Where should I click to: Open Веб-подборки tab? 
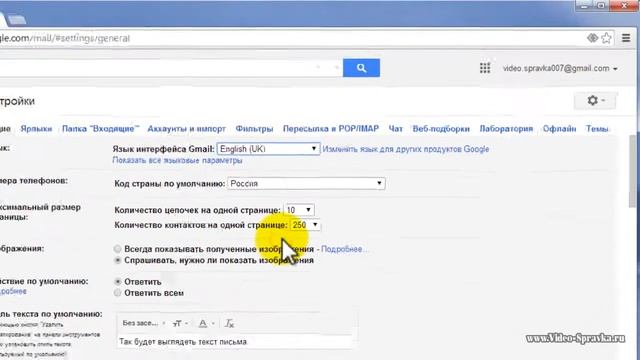[x=441, y=129]
